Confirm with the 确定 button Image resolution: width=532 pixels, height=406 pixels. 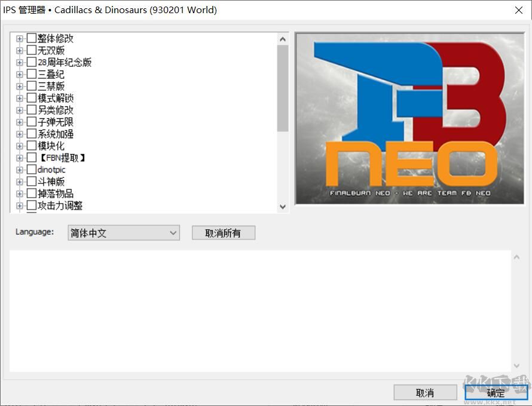(x=496, y=393)
